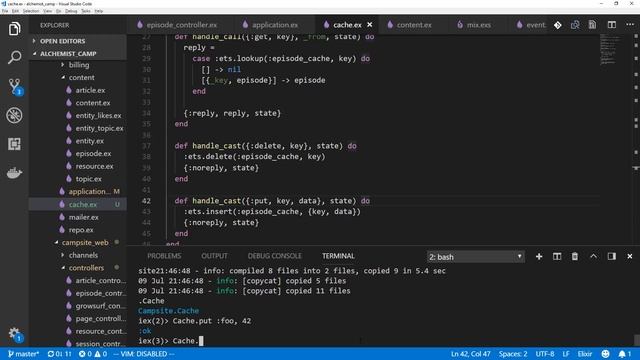This screenshot has width=640, height=360.
Task: Click the feedback smiley in status bar
Action: pos(605,354)
